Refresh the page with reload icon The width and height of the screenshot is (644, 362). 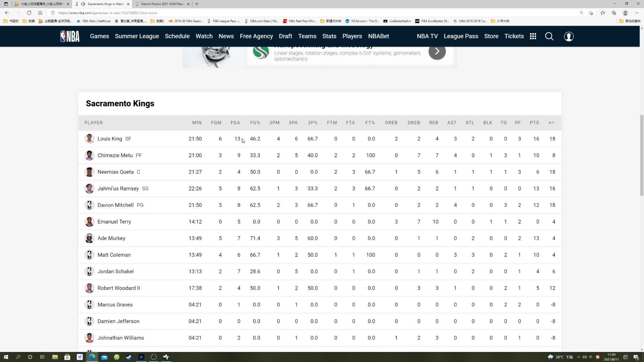tap(29, 13)
